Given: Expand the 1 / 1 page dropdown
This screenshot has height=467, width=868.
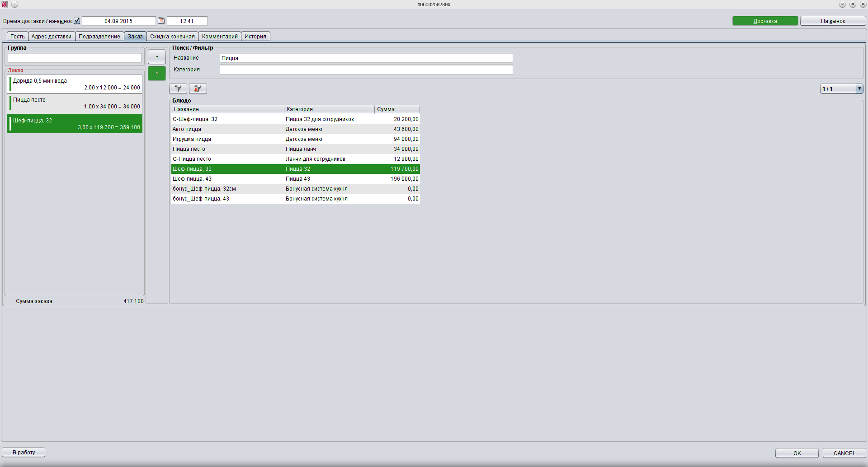Looking at the screenshot, I should [x=859, y=89].
